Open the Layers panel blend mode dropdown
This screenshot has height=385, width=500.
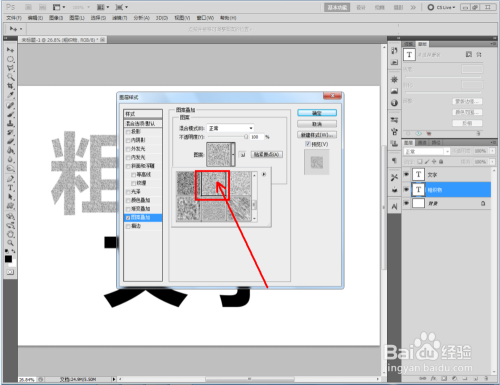426,151
